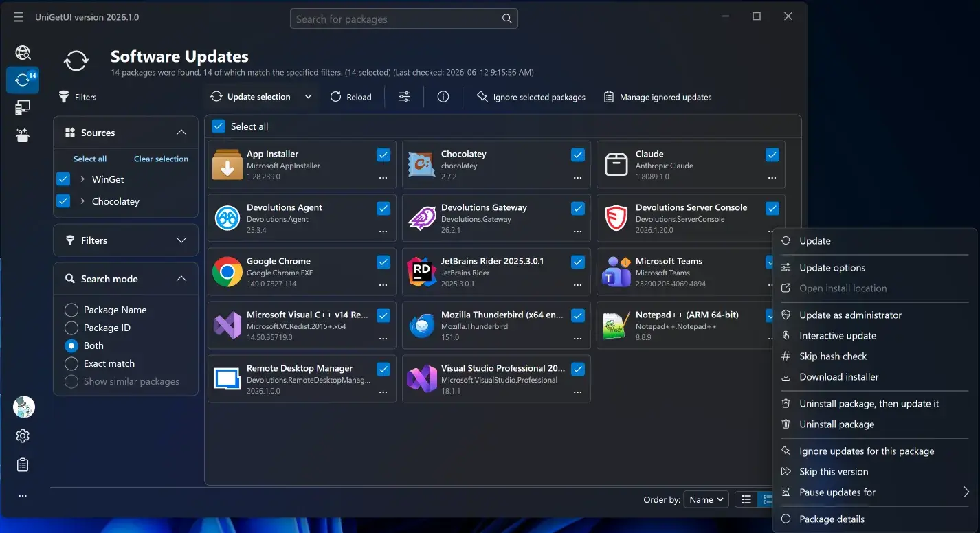Open Manage ignored updates
Image resolution: width=980 pixels, height=533 pixels.
tap(658, 97)
